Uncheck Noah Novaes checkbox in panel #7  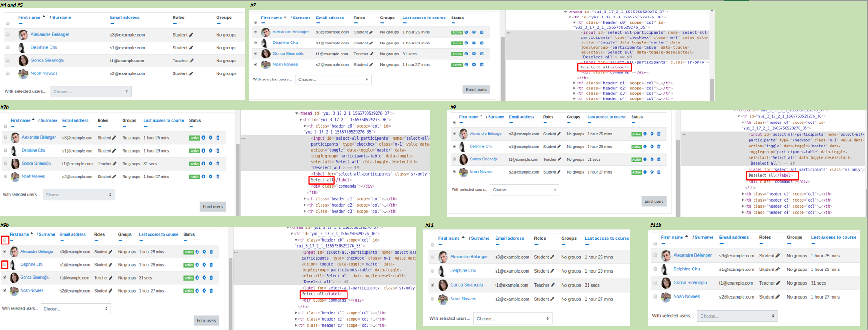[x=255, y=65]
